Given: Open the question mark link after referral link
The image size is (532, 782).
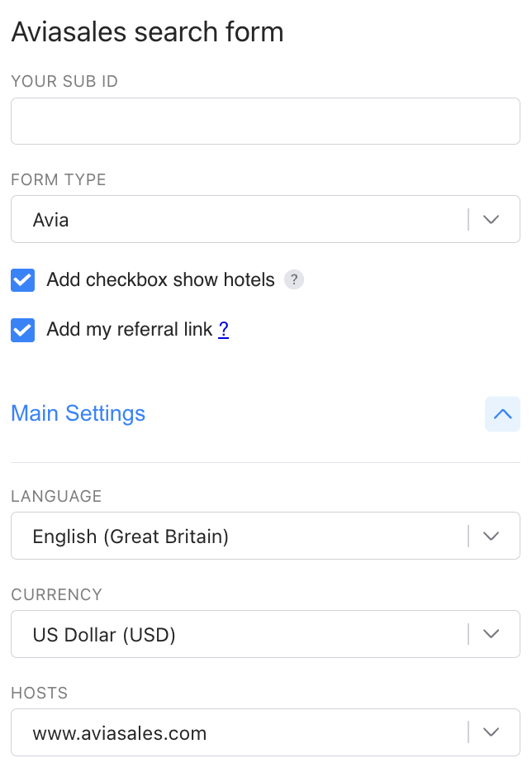Looking at the screenshot, I should pos(223,329).
